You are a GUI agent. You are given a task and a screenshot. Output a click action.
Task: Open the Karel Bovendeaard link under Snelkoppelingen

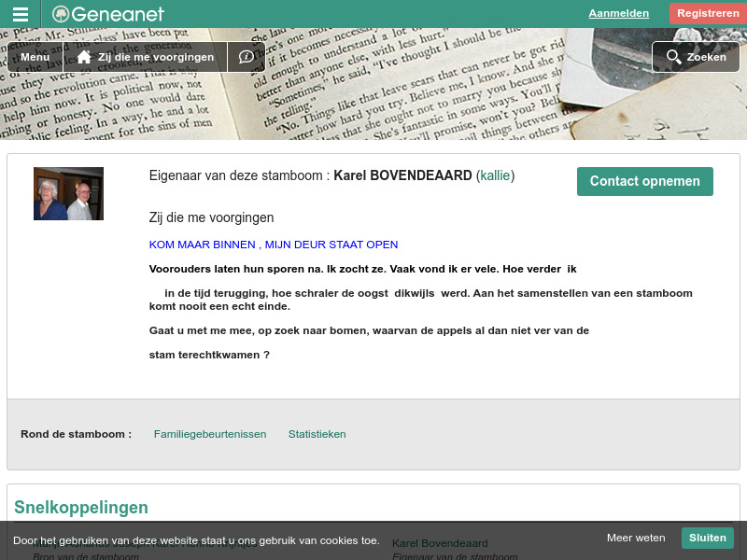tap(439, 543)
